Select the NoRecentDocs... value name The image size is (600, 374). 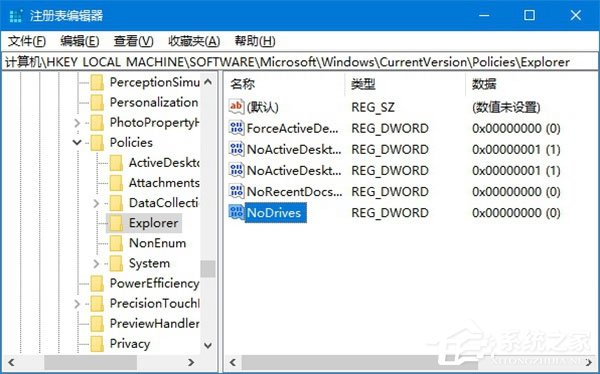(294, 191)
